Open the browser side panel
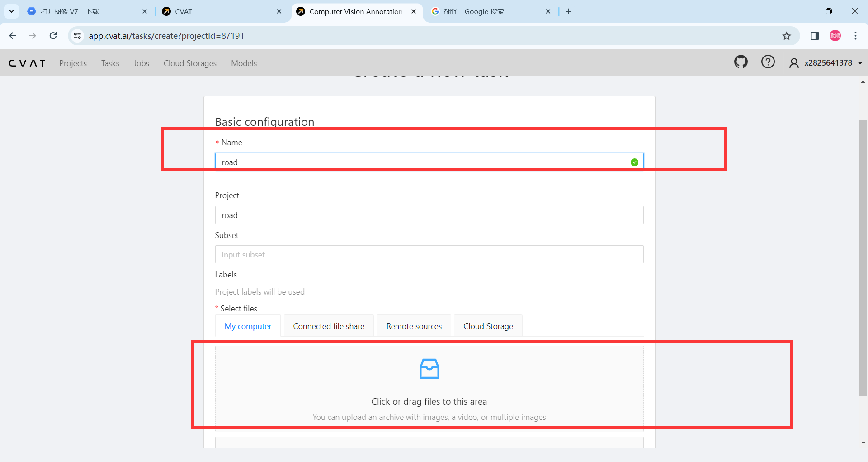The width and height of the screenshot is (868, 462). (815, 36)
